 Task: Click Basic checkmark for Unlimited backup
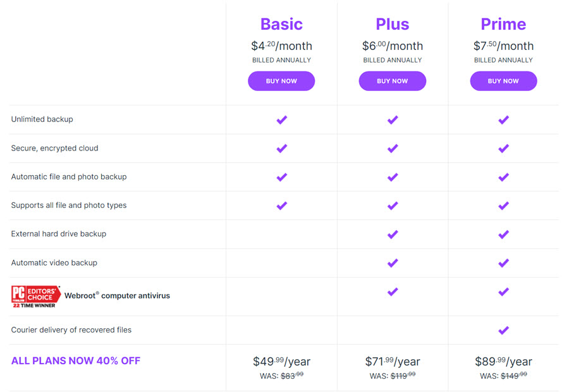[281, 119]
